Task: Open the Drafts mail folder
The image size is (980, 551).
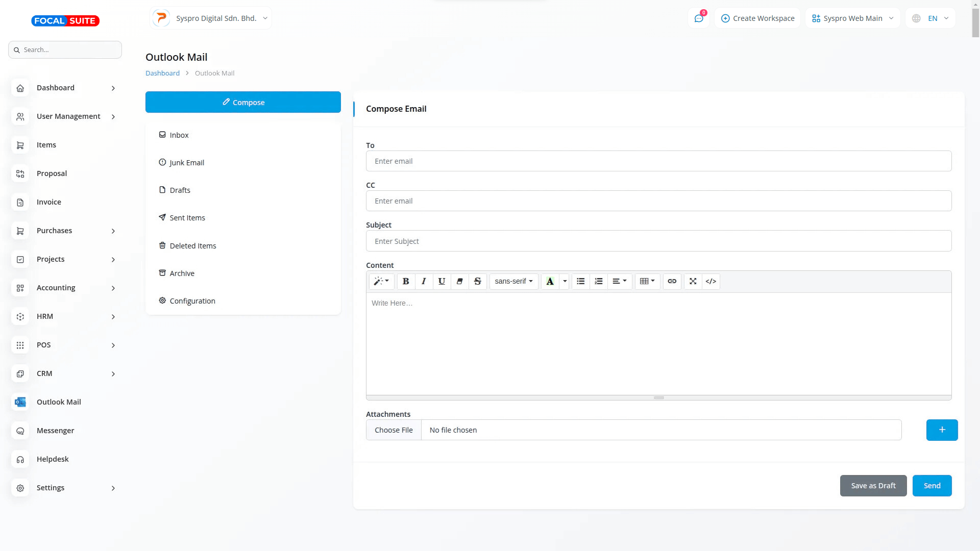Action: tap(180, 190)
